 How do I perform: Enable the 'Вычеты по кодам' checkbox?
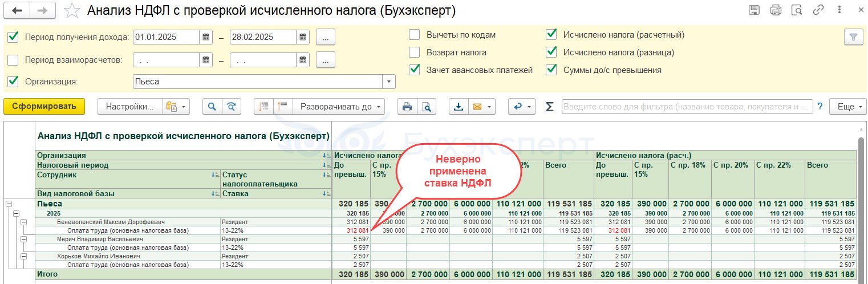(415, 35)
